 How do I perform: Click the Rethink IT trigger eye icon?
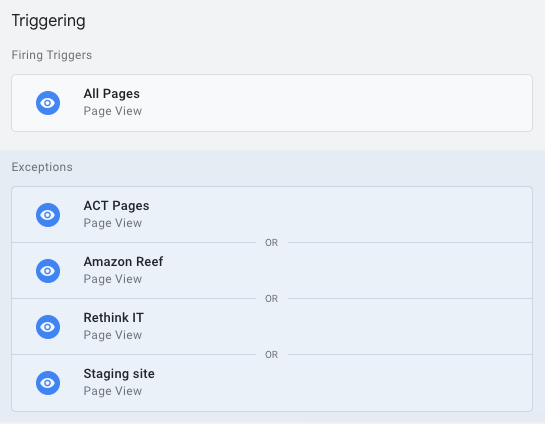click(x=48, y=327)
